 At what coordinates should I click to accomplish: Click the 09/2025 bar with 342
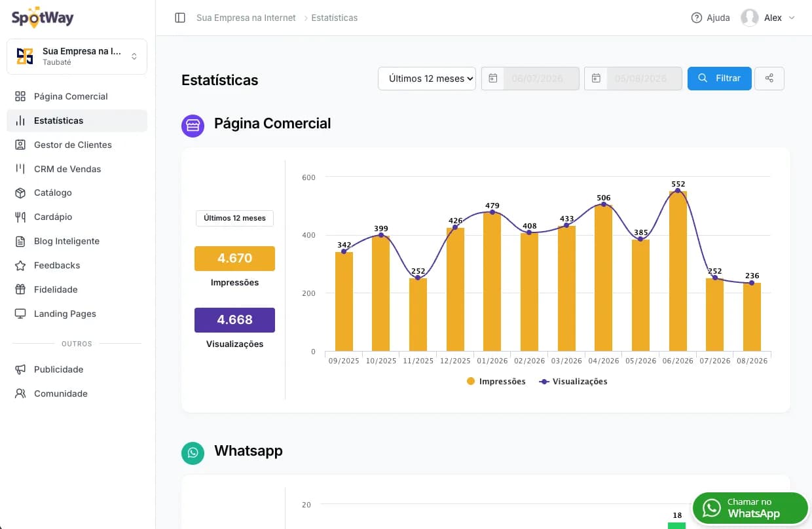pyautogui.click(x=344, y=301)
